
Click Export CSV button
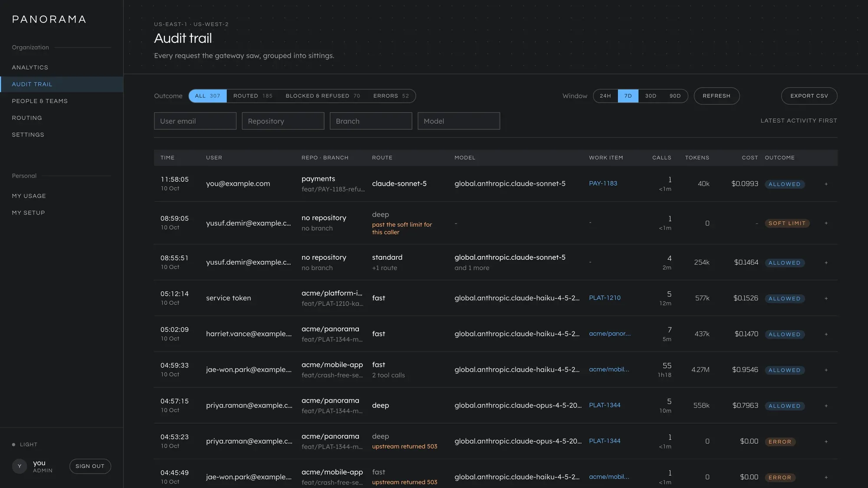[809, 96]
